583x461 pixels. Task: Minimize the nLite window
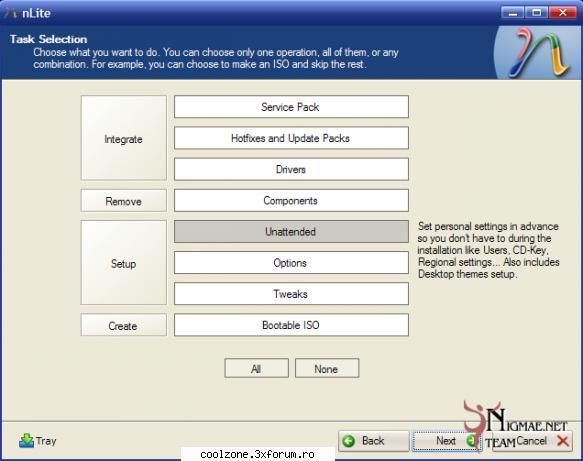tap(513, 13)
